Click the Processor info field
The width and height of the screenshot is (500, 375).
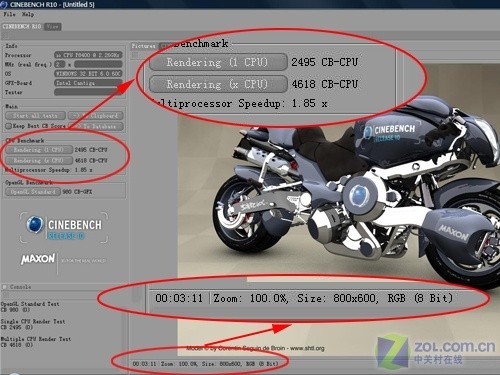pos(88,55)
